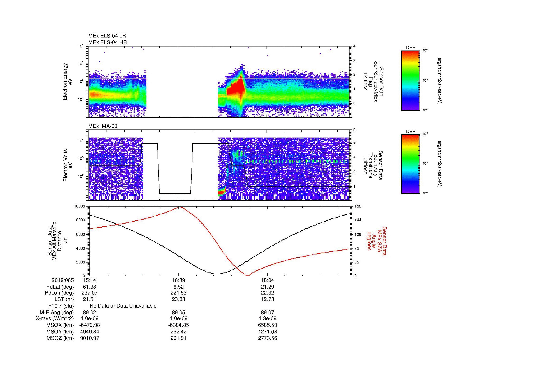Select the MEx IMA-00 panel title

pos(103,126)
